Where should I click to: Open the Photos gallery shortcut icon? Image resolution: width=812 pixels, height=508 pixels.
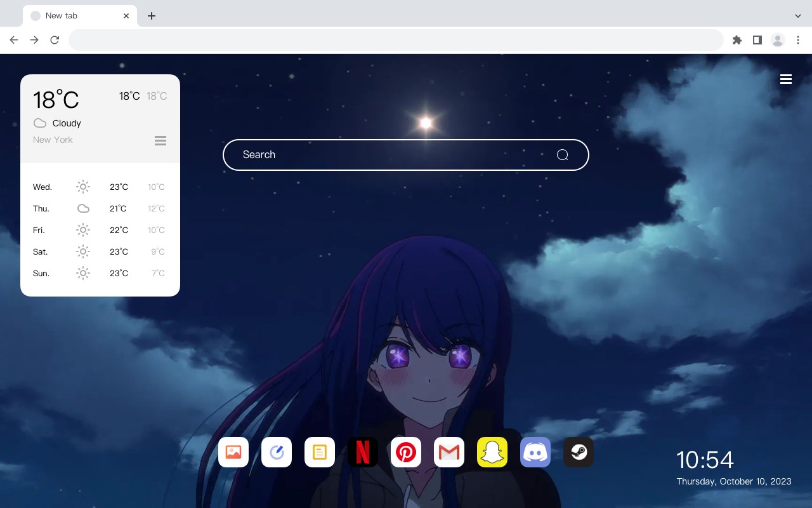click(x=233, y=452)
